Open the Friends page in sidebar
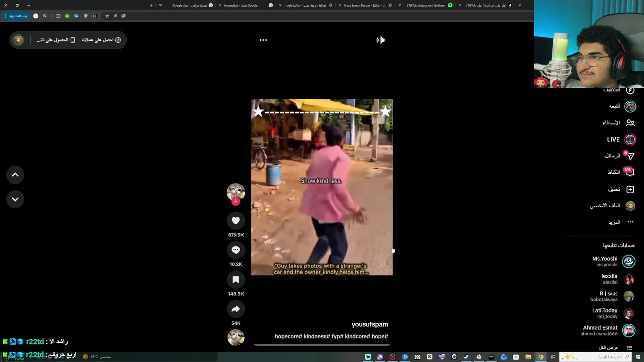 pos(618,123)
